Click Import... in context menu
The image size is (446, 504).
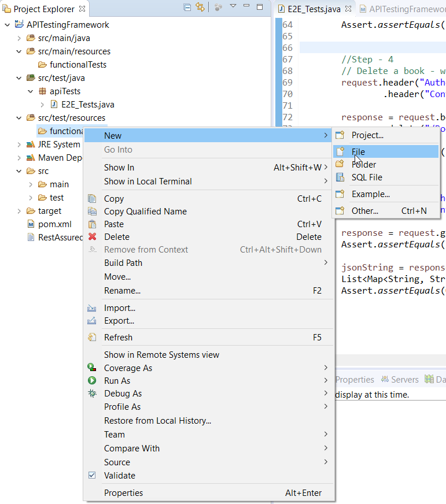[208, 308]
